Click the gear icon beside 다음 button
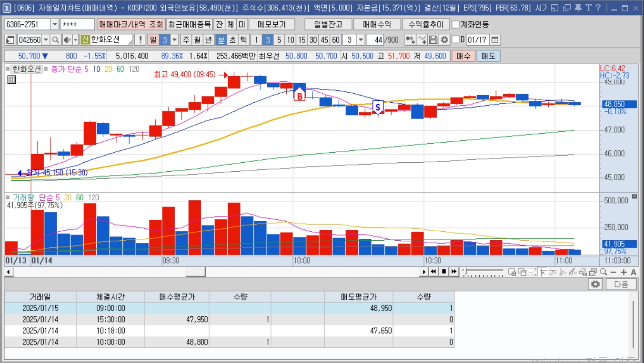This screenshot has width=644, height=363. click(595, 284)
